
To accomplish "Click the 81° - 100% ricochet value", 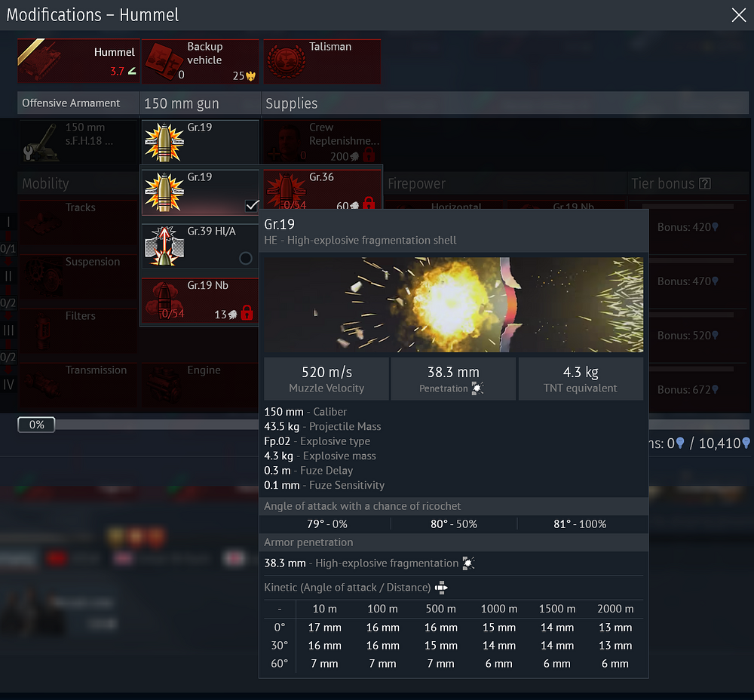I will tap(580, 524).
